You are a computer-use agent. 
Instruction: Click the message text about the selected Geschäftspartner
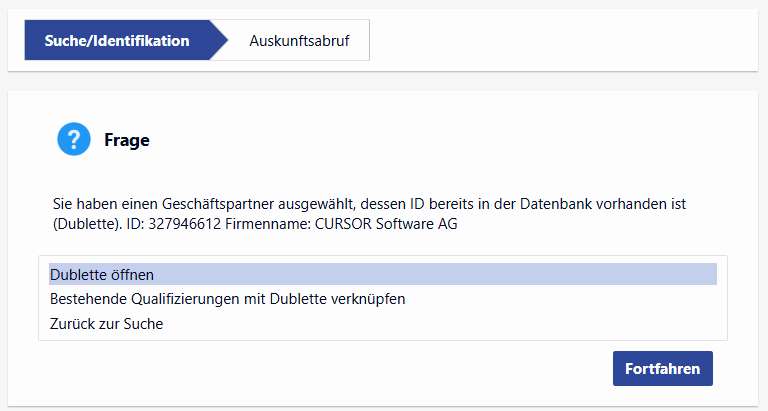coord(300,204)
